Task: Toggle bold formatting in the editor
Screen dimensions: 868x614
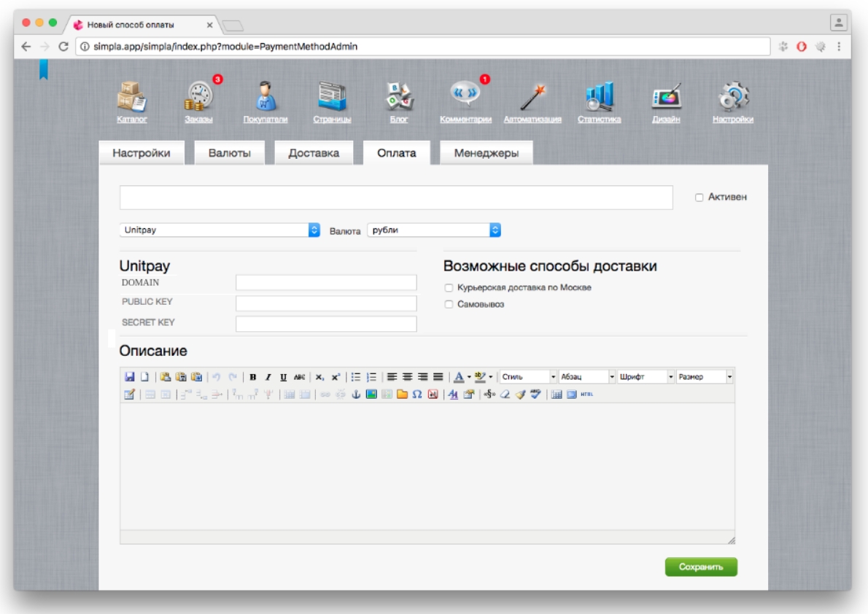Action: pyautogui.click(x=253, y=377)
